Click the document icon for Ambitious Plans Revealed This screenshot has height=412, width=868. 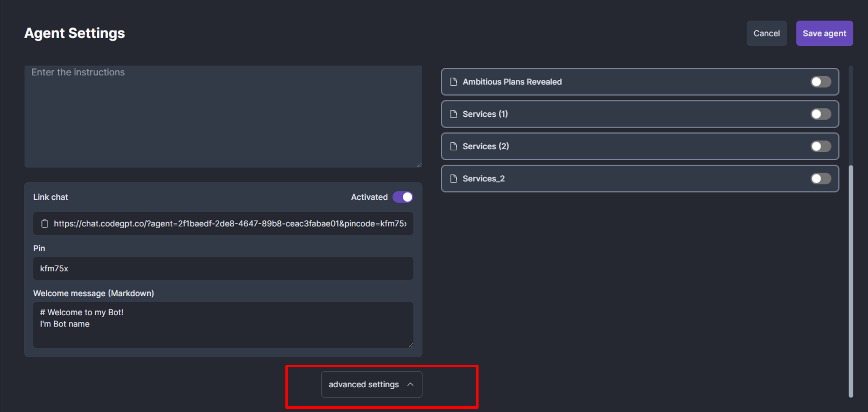point(453,82)
